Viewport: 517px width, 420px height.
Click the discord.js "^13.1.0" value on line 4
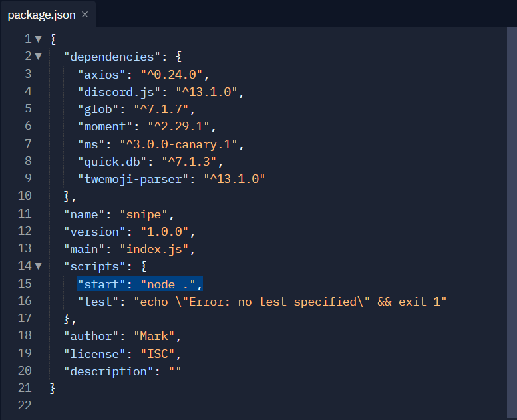206,92
